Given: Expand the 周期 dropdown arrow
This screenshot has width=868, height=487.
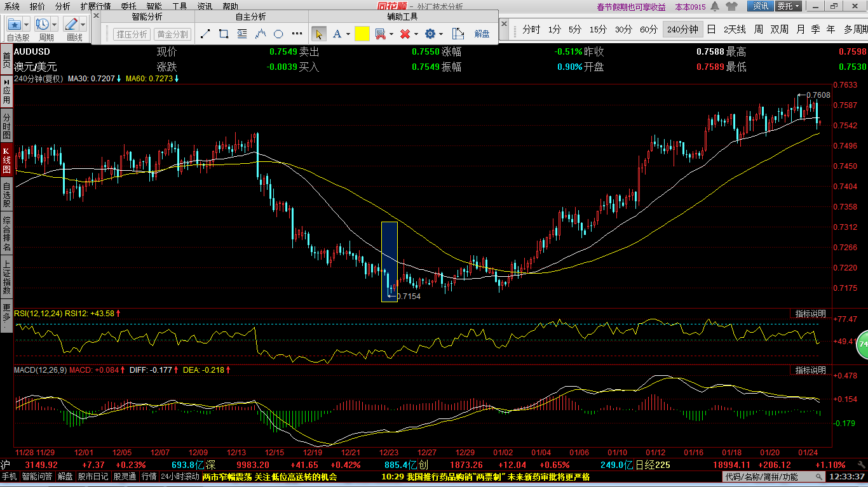Looking at the screenshot, I should (x=55, y=24).
